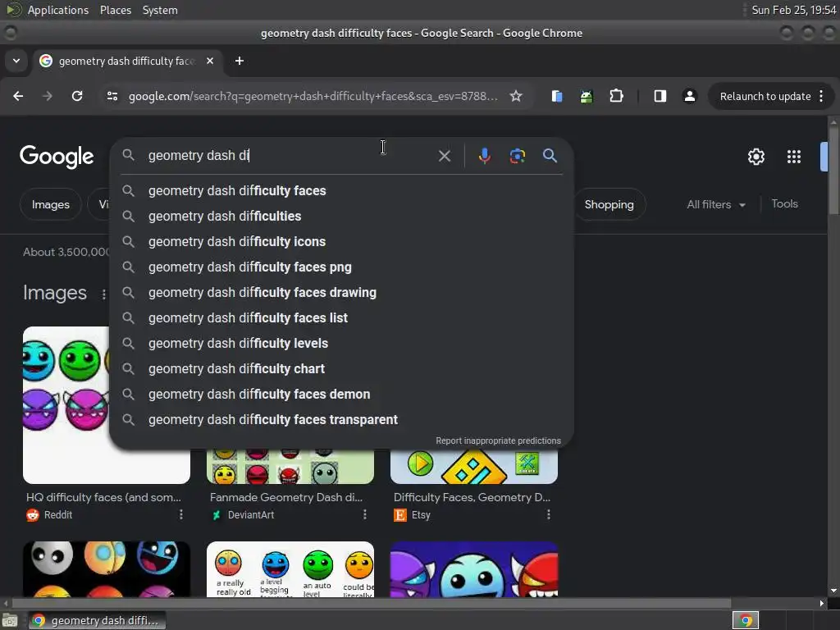
Task: Open the tab search dropdown arrow
Action: (x=16, y=61)
